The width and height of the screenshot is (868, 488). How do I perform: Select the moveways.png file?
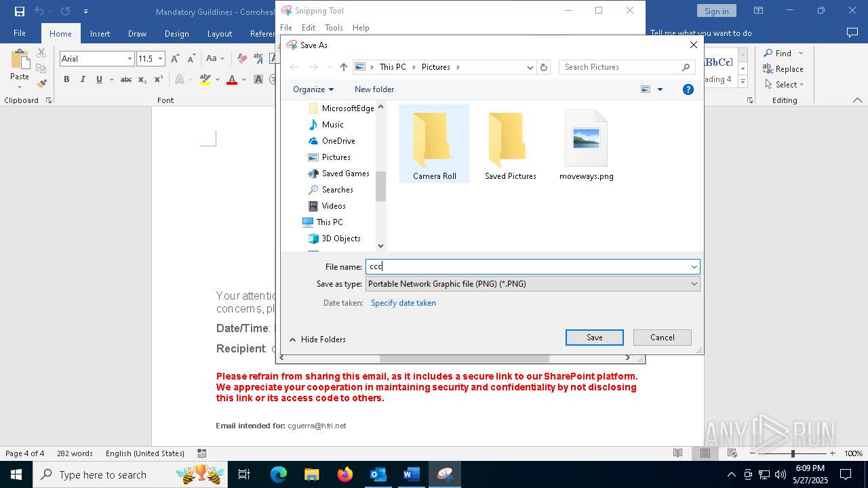click(587, 144)
